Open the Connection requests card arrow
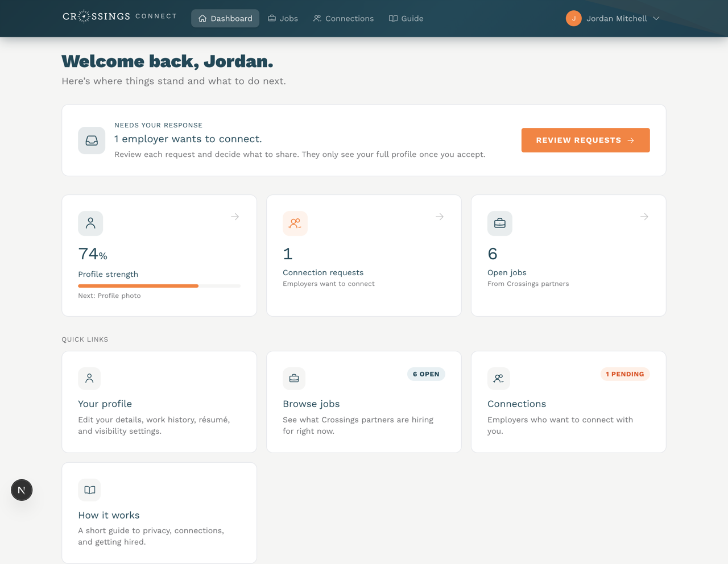 [x=440, y=217]
